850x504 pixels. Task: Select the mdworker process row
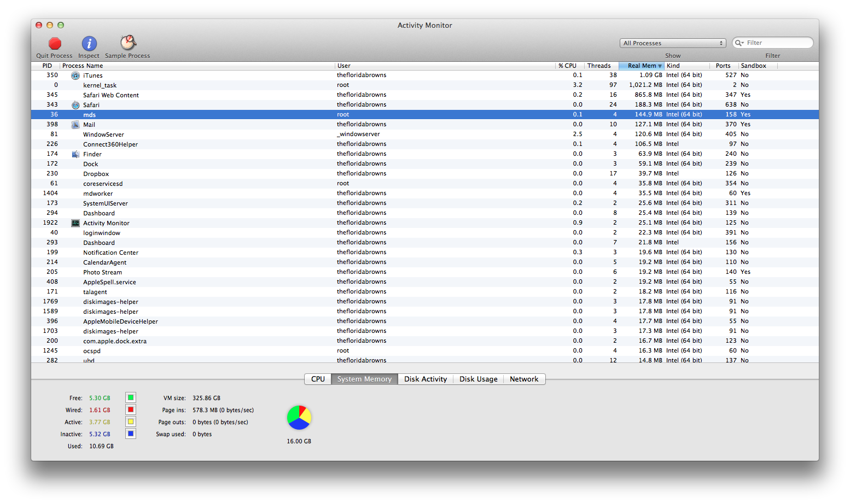425,194
